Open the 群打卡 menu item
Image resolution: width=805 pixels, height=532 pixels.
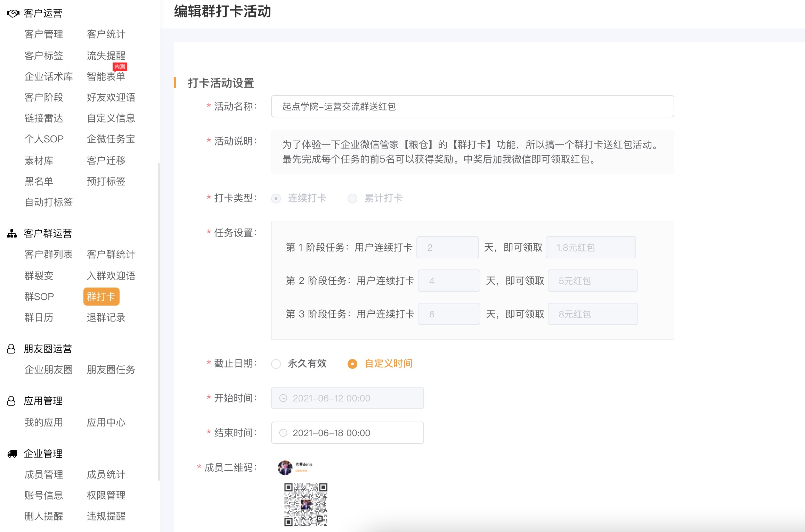(x=101, y=296)
